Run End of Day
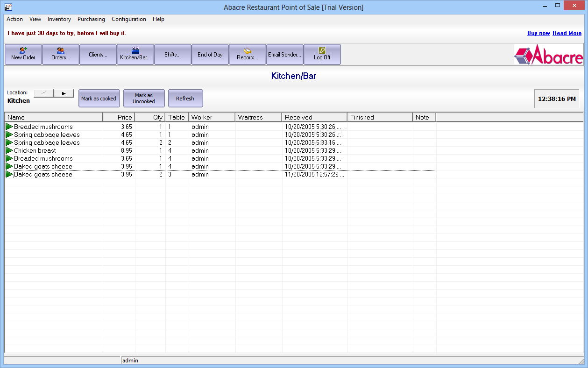 (x=210, y=54)
